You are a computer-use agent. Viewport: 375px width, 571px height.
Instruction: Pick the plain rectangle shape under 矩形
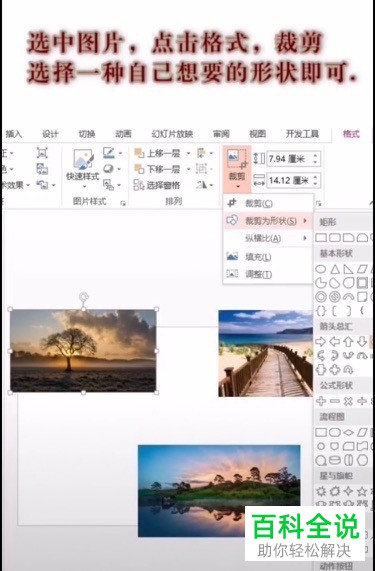(321, 238)
